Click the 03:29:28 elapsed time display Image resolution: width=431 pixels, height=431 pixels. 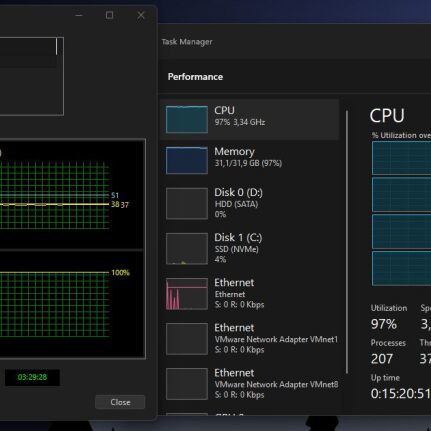(x=32, y=377)
